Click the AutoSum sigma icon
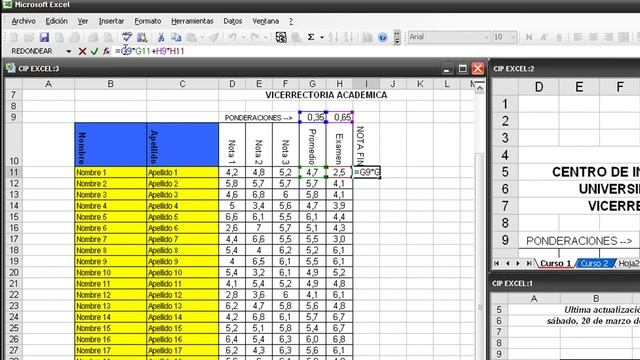 pyautogui.click(x=311, y=38)
